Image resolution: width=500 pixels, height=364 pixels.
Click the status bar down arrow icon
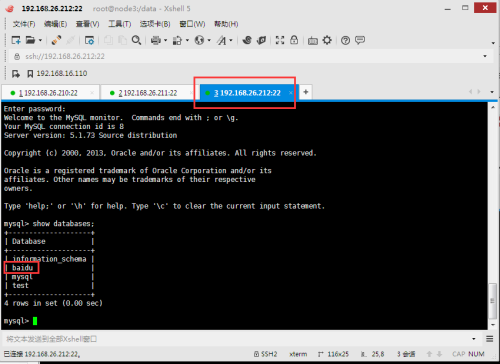click(x=439, y=354)
